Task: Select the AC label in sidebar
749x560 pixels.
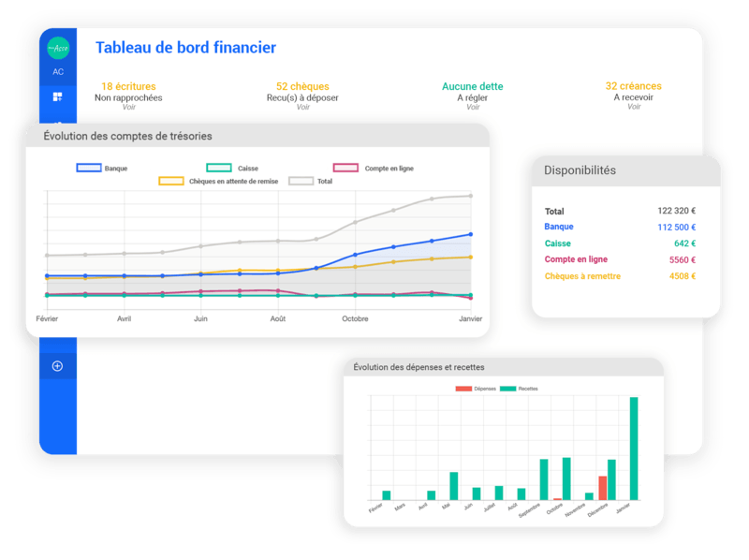Action: coord(58,72)
